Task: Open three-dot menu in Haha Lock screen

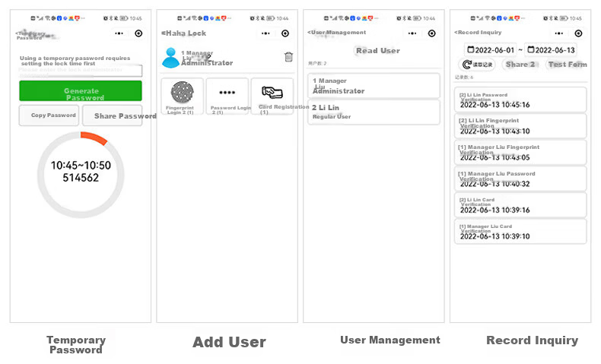Action: [266, 33]
